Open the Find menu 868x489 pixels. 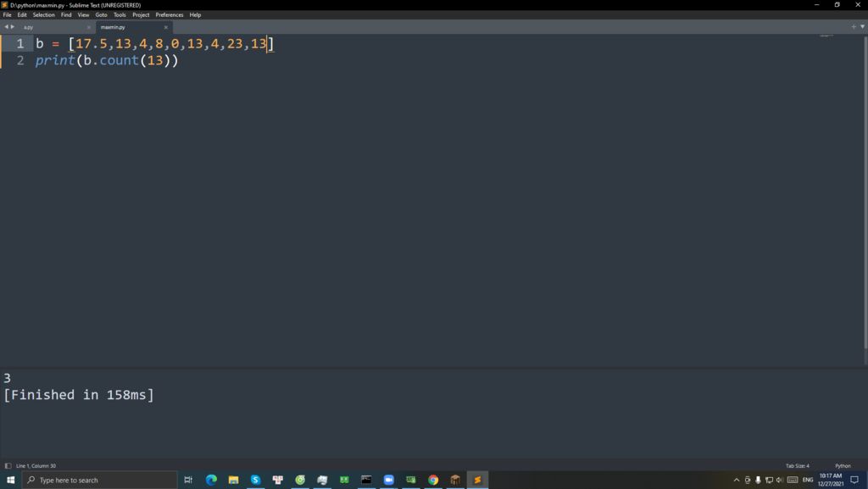[x=66, y=15]
